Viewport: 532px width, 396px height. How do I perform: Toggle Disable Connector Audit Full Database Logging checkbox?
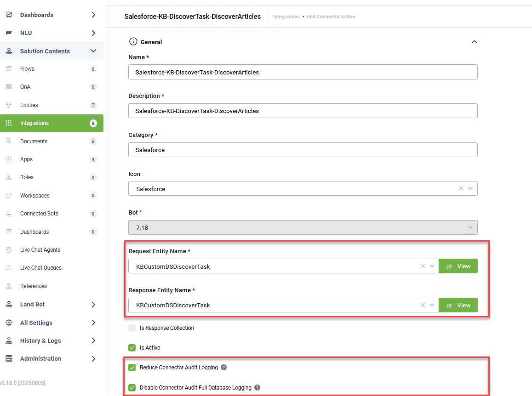point(132,388)
